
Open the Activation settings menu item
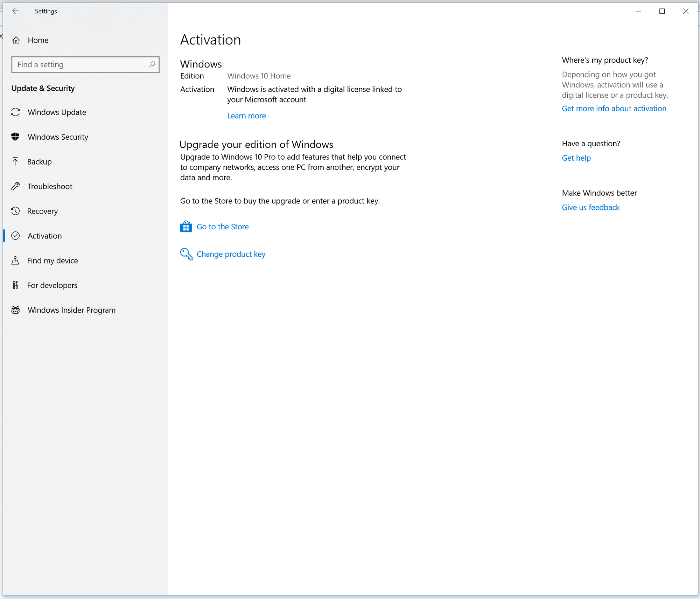point(44,236)
